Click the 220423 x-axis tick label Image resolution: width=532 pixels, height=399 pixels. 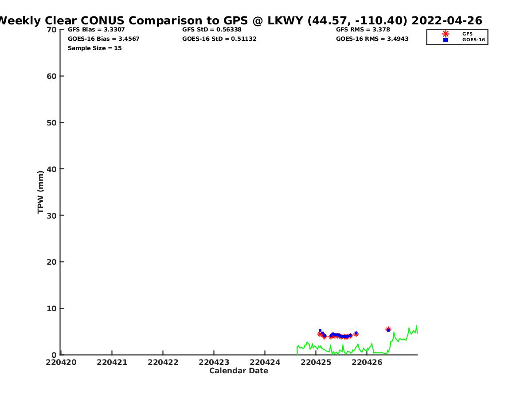point(214,362)
